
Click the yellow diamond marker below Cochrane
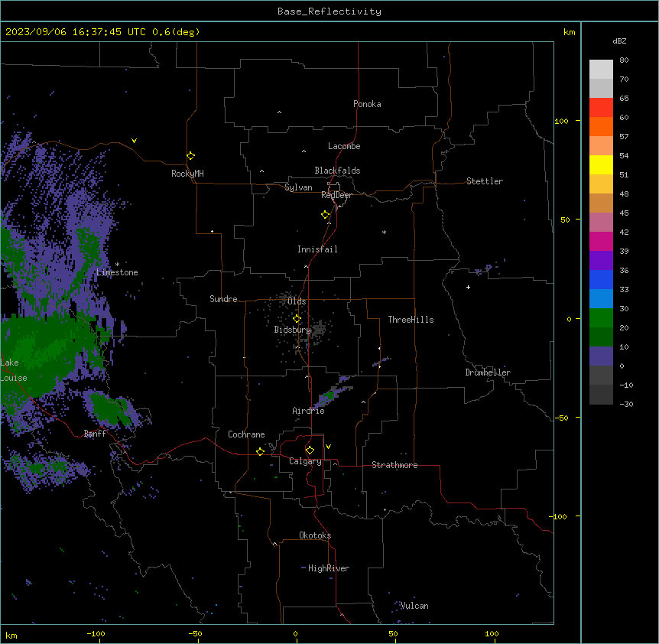pos(260,451)
